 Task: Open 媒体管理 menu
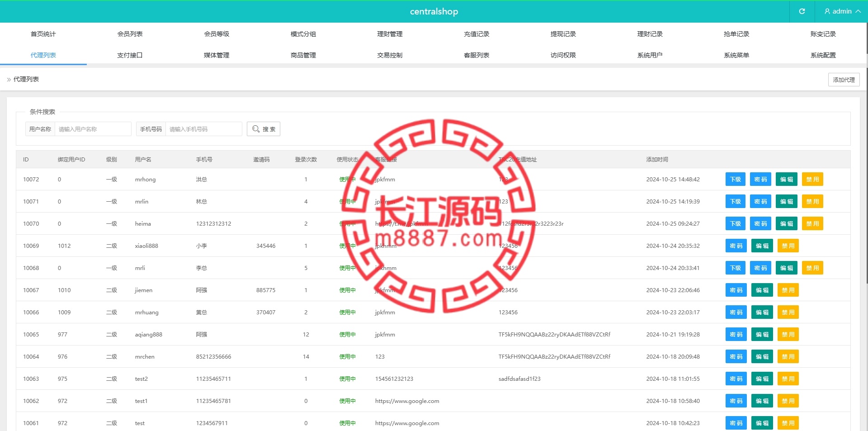217,55
